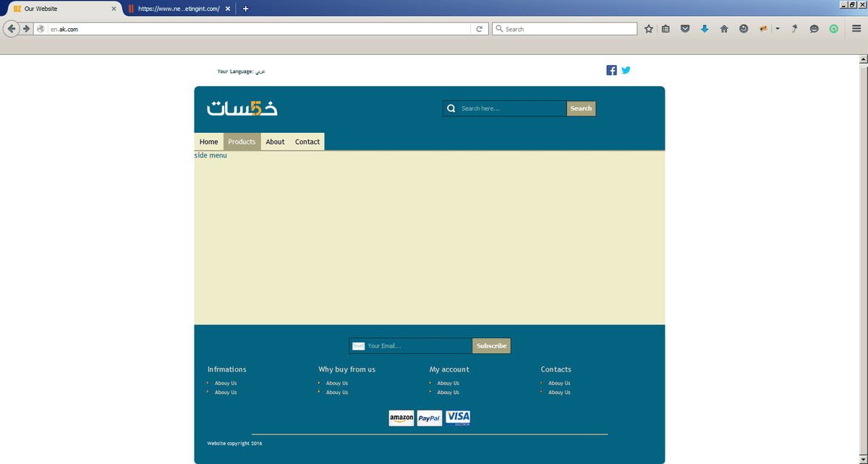Reload the page with refresh icon
Viewport: 868px width, 464px height.
479,29
